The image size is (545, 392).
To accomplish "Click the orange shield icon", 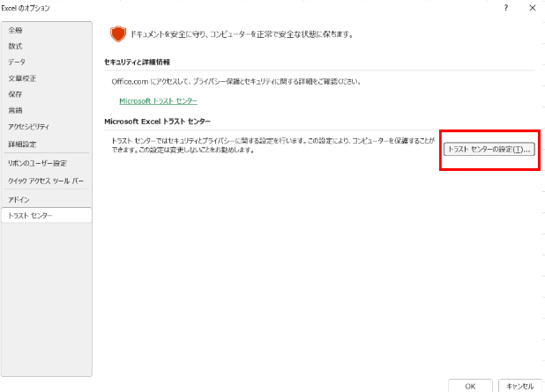I will [118, 34].
